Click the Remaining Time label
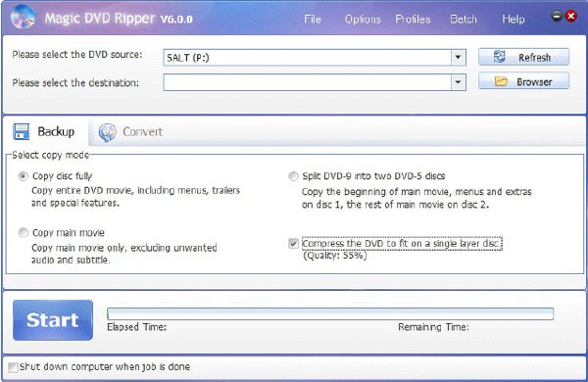Screen dimensions: 588x382 (x=433, y=327)
